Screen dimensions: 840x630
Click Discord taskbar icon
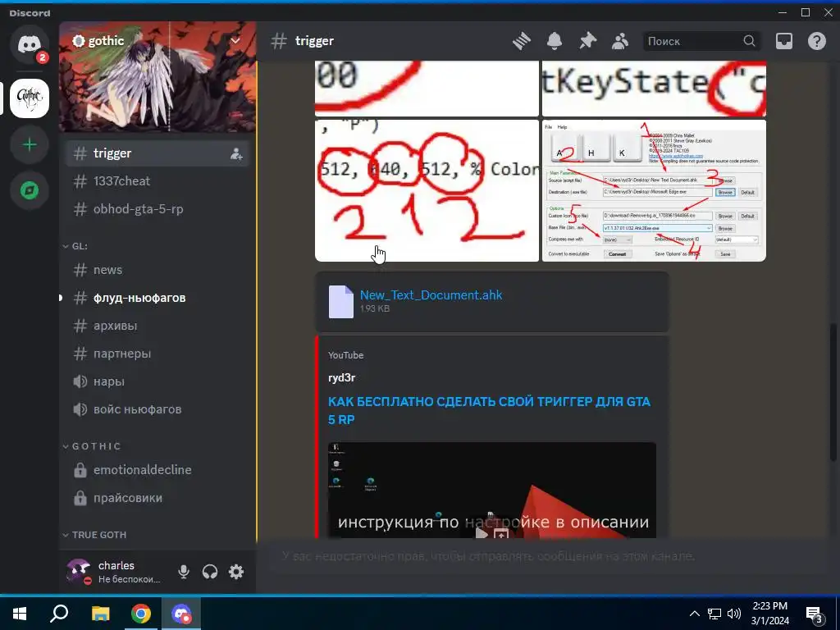(181, 614)
